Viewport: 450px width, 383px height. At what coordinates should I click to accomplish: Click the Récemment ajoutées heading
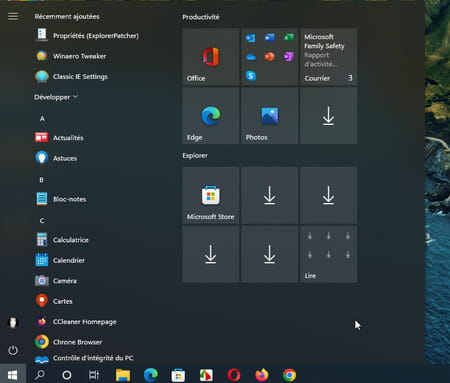[x=67, y=16]
